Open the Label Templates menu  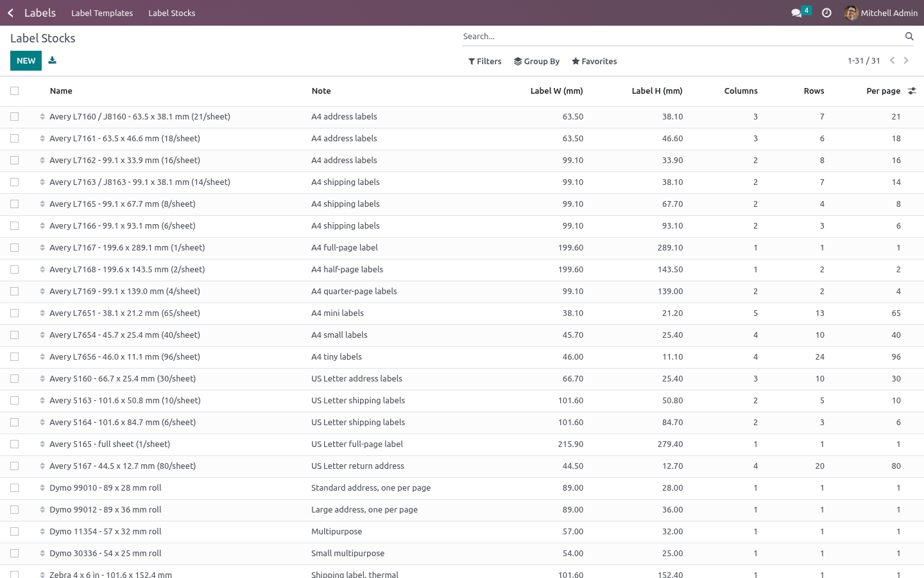pyautogui.click(x=102, y=13)
